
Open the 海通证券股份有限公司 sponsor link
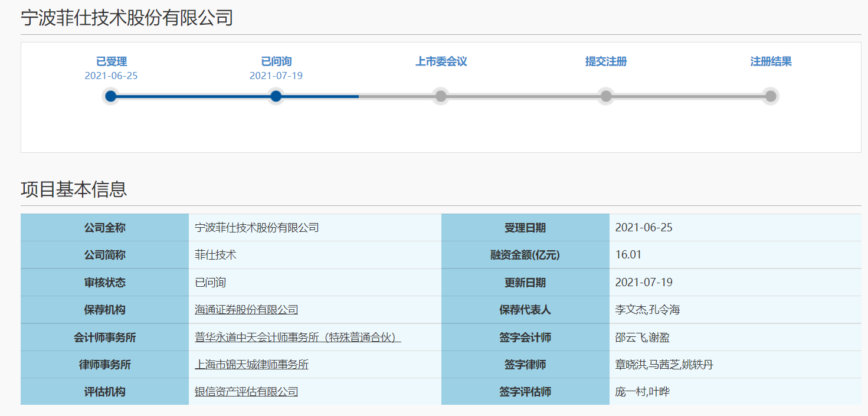pyautogui.click(x=246, y=310)
